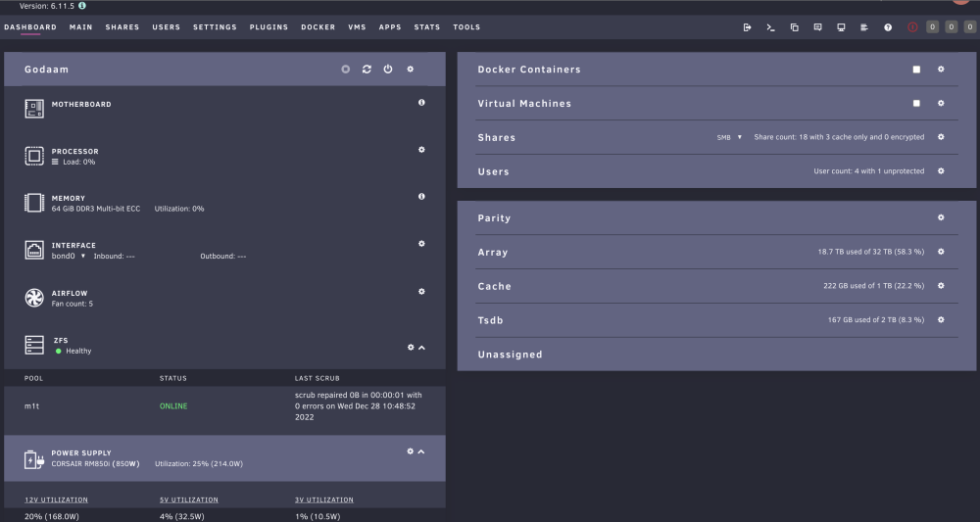The height and width of the screenshot is (522, 980).
Task: Open the Docker menu tab
Action: 318,27
